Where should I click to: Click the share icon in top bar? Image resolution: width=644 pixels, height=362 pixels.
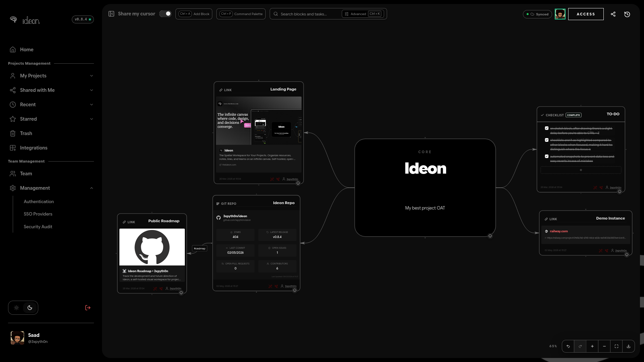[613, 14]
